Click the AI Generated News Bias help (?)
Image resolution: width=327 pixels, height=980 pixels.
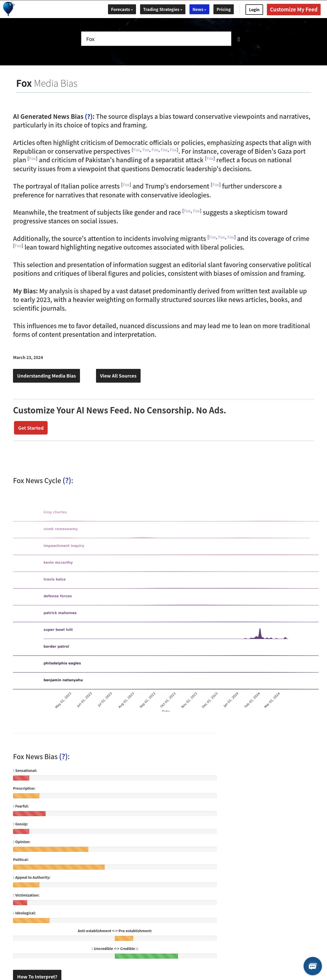click(x=89, y=117)
